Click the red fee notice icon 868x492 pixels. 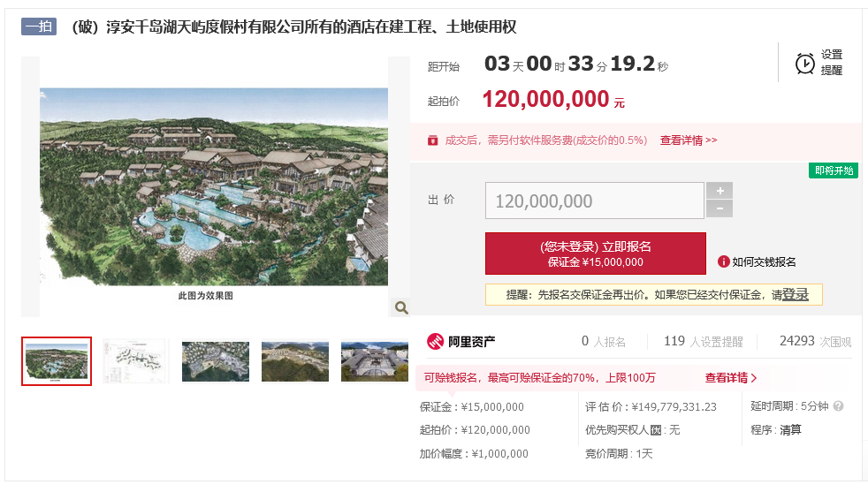tap(433, 140)
